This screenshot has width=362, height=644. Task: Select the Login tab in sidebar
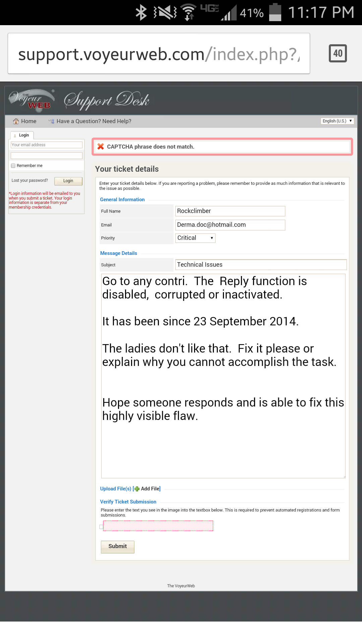(x=22, y=135)
